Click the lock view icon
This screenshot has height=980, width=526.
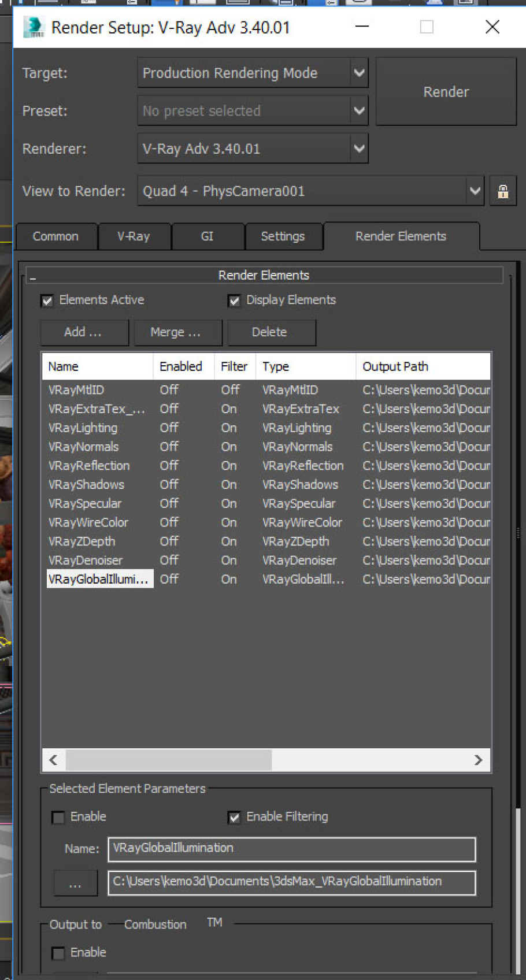click(503, 191)
